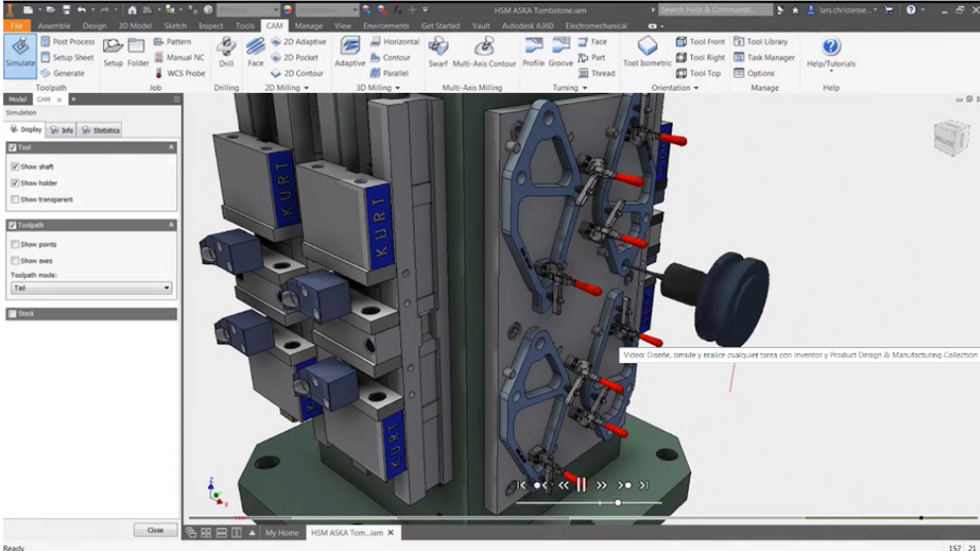Screen dimensions: 980x551
Task: Open the Setup Sheet
Action: pyautogui.click(x=67, y=57)
